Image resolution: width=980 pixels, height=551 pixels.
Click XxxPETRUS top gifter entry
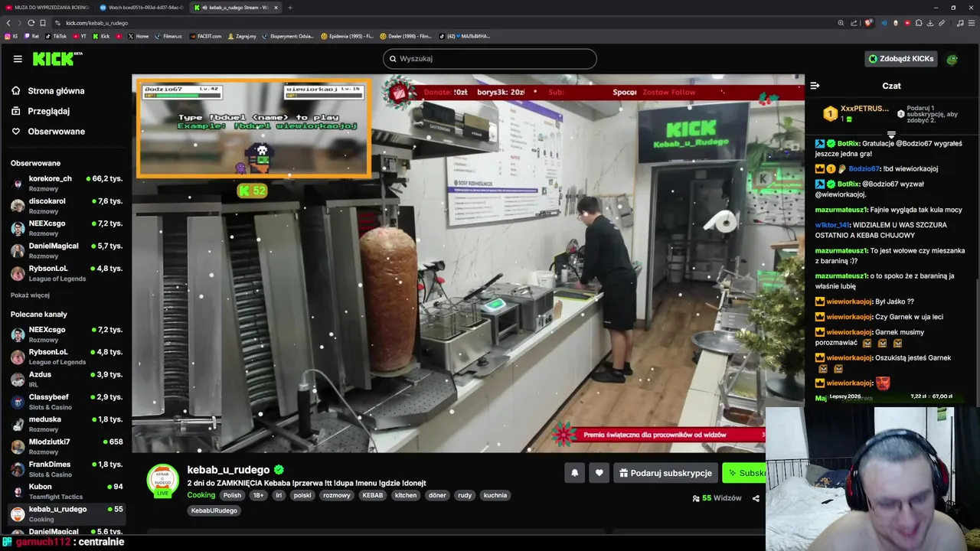(856, 113)
